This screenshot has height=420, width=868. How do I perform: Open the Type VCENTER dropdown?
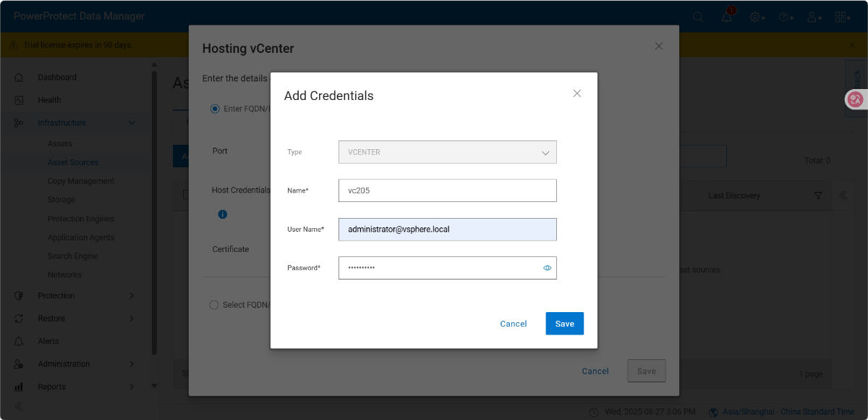pos(448,152)
